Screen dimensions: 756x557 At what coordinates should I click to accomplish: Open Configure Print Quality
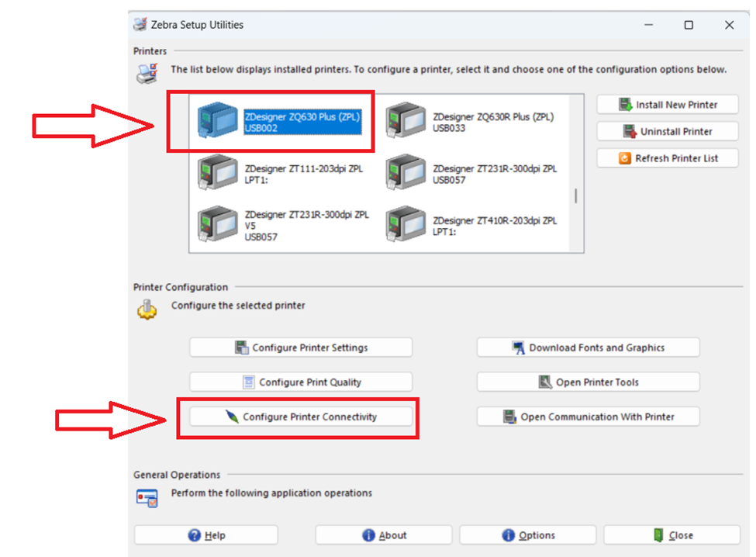tap(300, 382)
